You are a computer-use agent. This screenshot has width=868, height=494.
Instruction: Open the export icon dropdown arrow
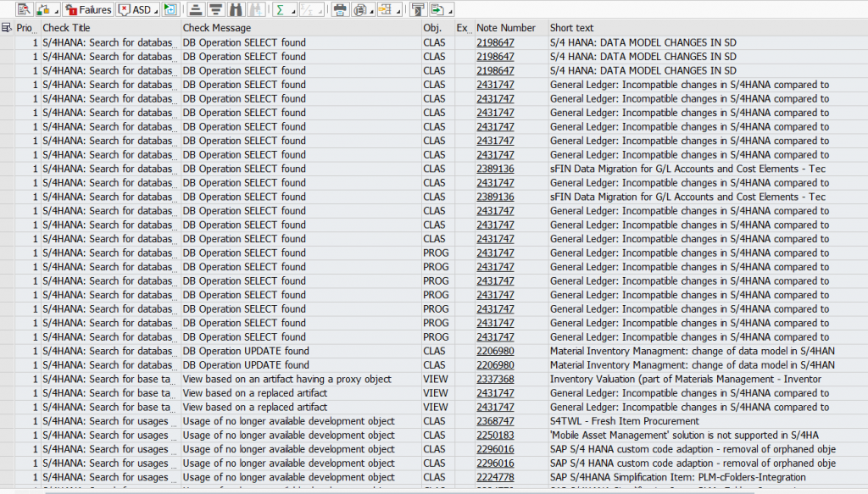point(451,12)
